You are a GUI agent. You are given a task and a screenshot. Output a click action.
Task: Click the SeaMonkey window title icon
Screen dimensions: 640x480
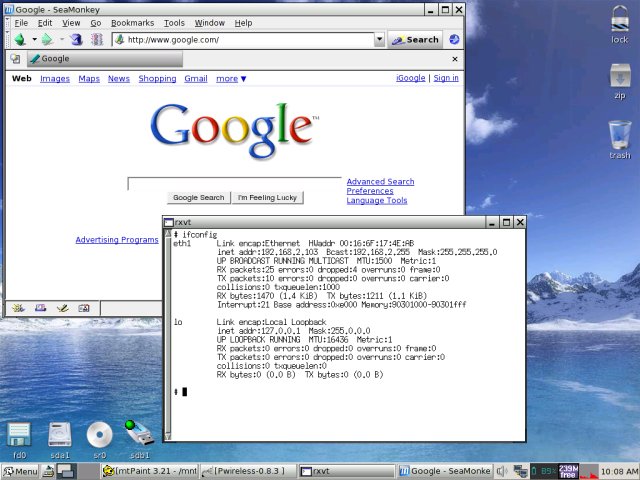point(9,9)
